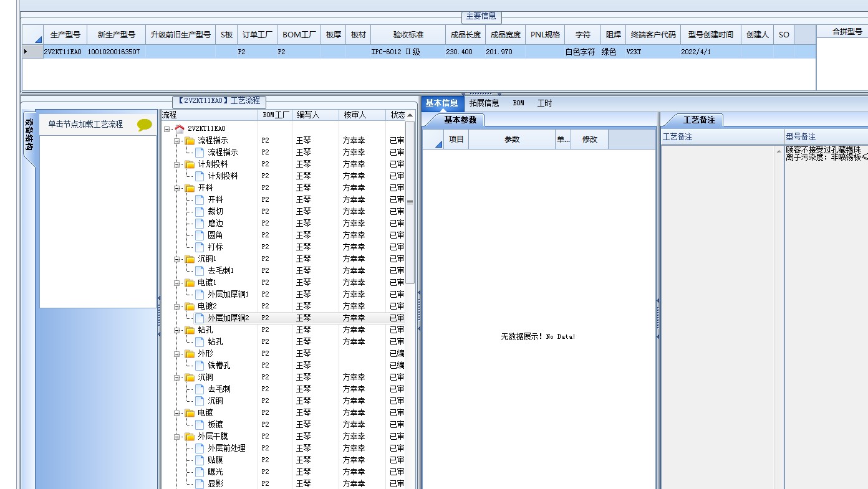Click the home icon of root node 2V2KT11EA0

180,128
